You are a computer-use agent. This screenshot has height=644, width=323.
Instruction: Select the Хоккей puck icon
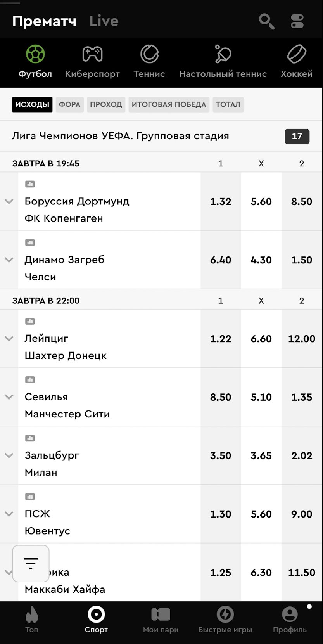(297, 54)
